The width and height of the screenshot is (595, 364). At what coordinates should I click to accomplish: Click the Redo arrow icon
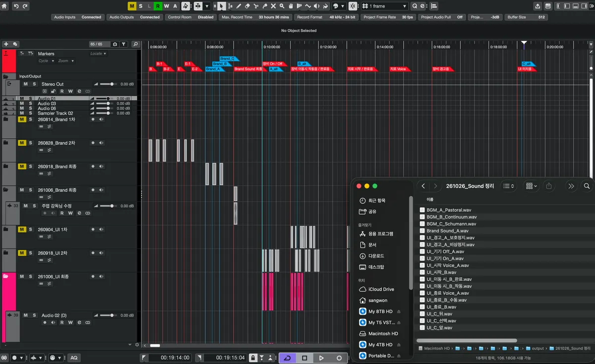pos(25,6)
